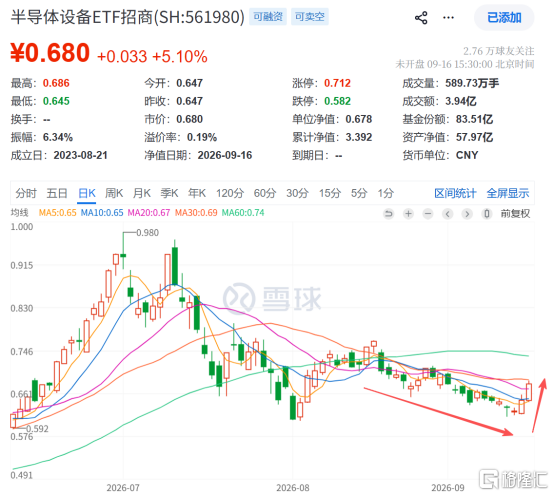Viewport: 554px width, 496px height.
Task: Select the 周K tab
Action: (114, 193)
